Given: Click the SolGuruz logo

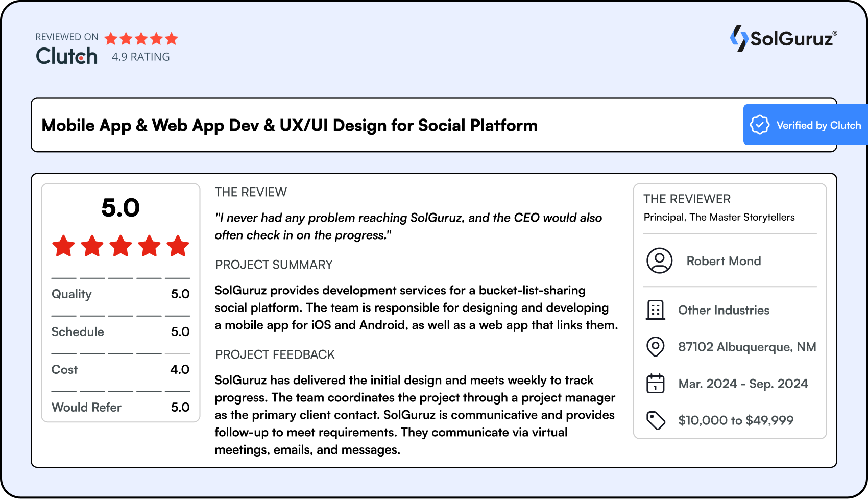Looking at the screenshot, I should [784, 38].
